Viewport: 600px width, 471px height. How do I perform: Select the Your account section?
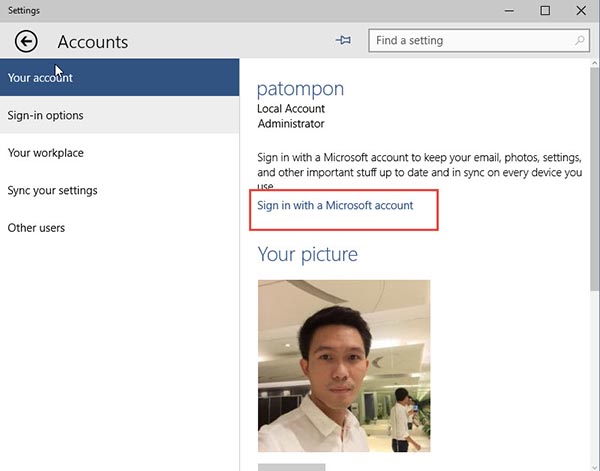[x=119, y=77]
